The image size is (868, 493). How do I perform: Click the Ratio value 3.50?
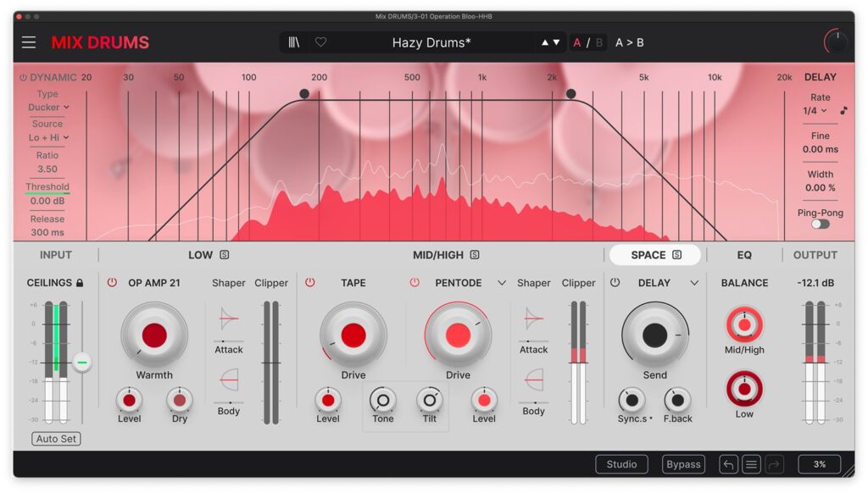[x=47, y=169]
